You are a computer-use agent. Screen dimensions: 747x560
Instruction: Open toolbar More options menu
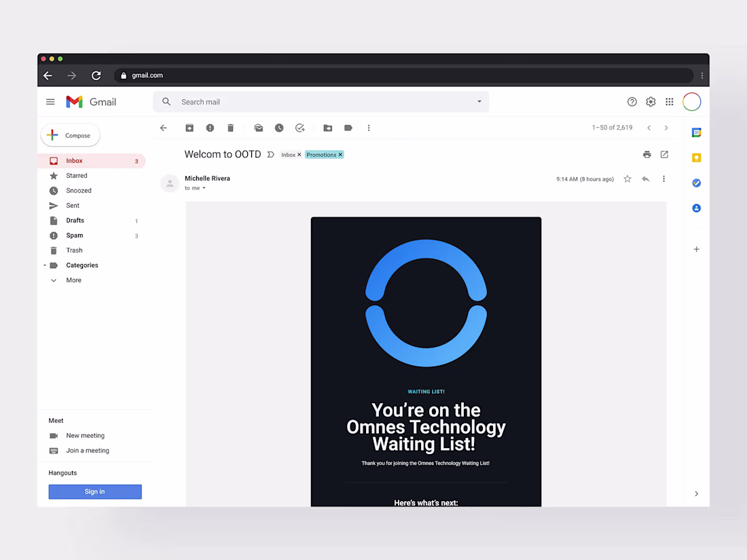coord(369,128)
